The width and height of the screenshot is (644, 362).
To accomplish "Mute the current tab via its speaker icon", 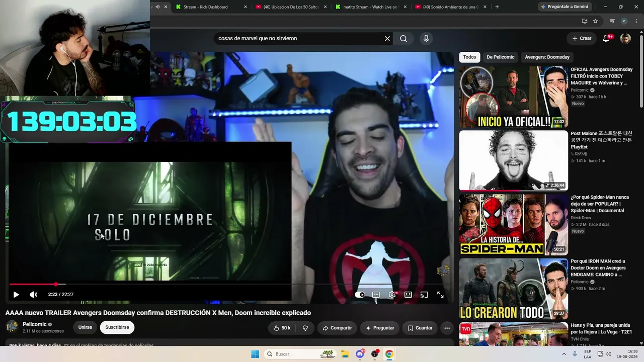I will click(x=157, y=7).
